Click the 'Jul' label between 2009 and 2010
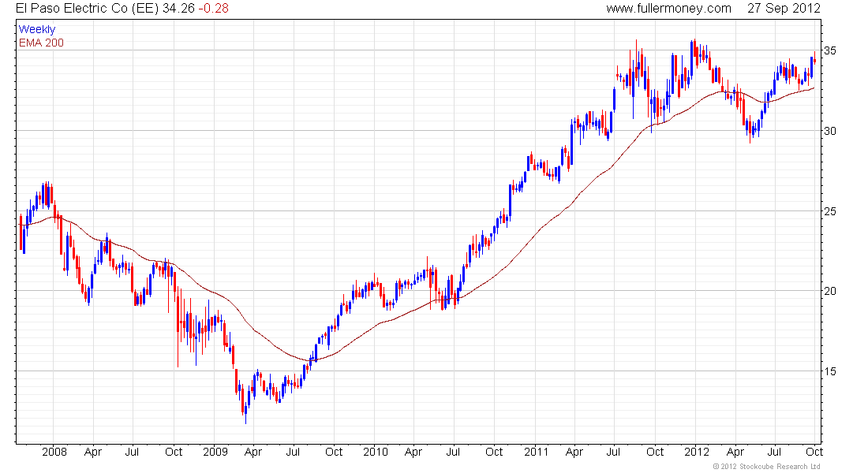 pos(292,452)
